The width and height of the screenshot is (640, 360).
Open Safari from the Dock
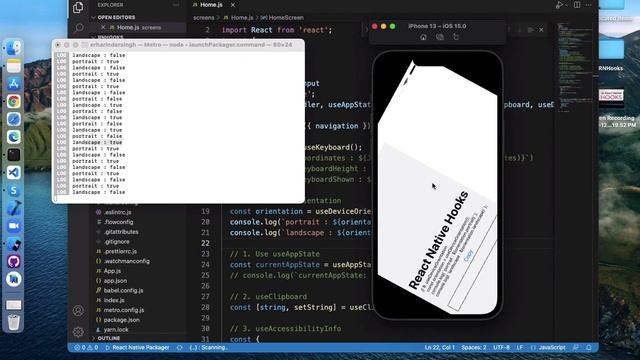pos(13,119)
